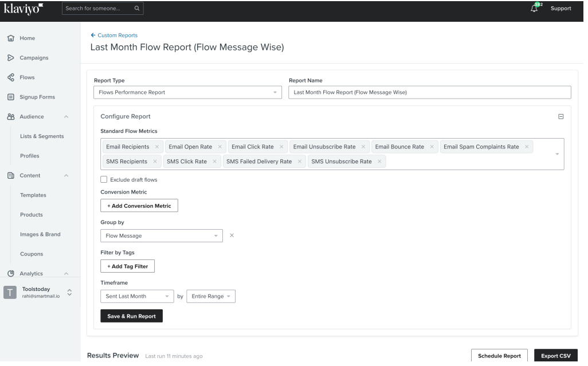Viewport: 588px width, 366px height.
Task: Remove the Email Open Rate tag
Action: coord(219,147)
